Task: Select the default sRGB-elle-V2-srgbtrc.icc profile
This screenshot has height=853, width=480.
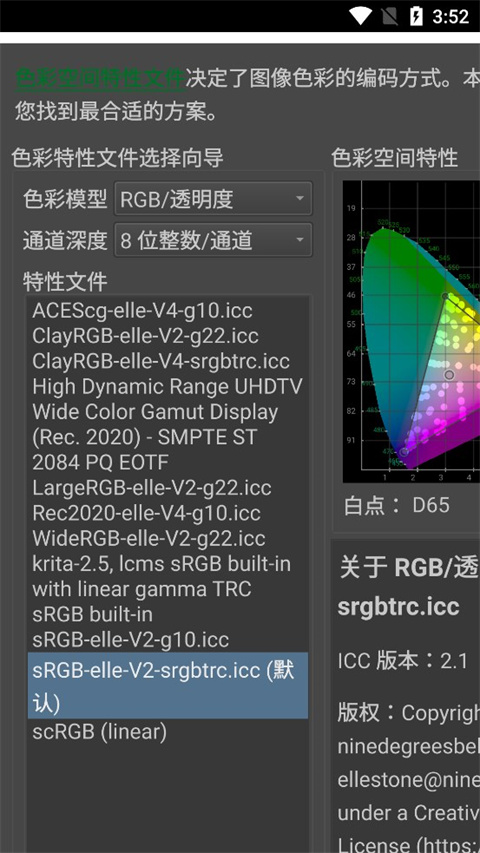Action: [168, 685]
